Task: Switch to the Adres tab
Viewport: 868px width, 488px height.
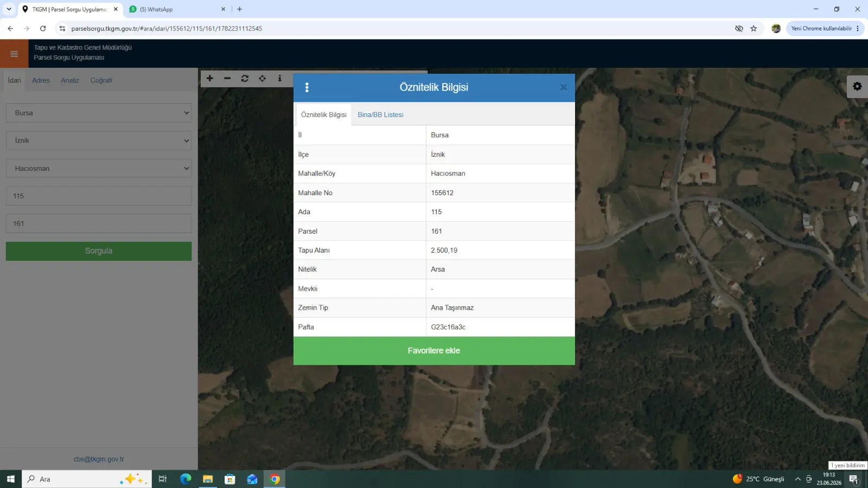Action: point(41,80)
